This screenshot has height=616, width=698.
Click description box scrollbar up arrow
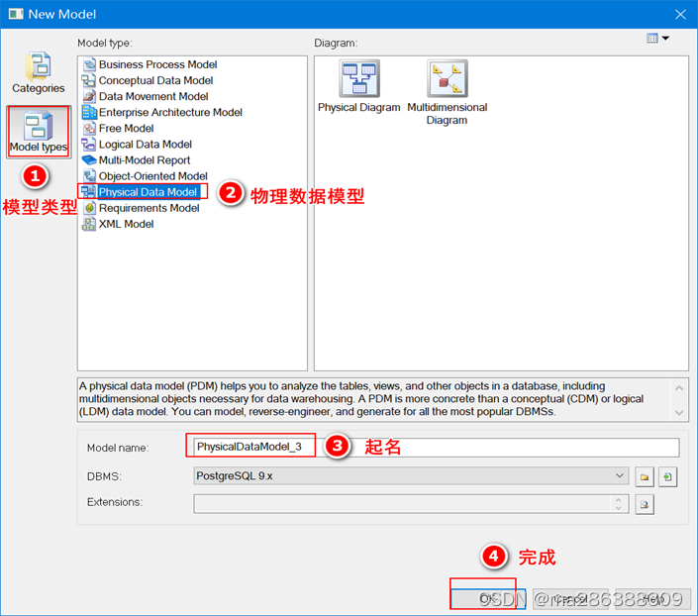pos(679,388)
